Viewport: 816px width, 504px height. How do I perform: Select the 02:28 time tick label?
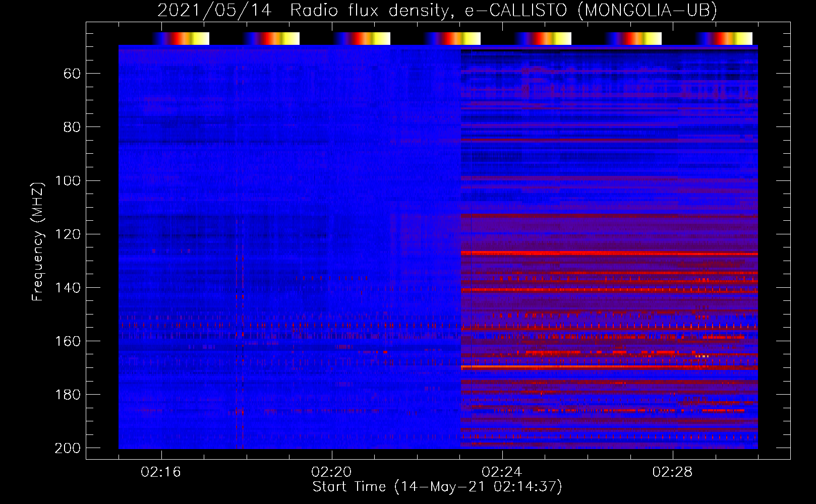(672, 472)
